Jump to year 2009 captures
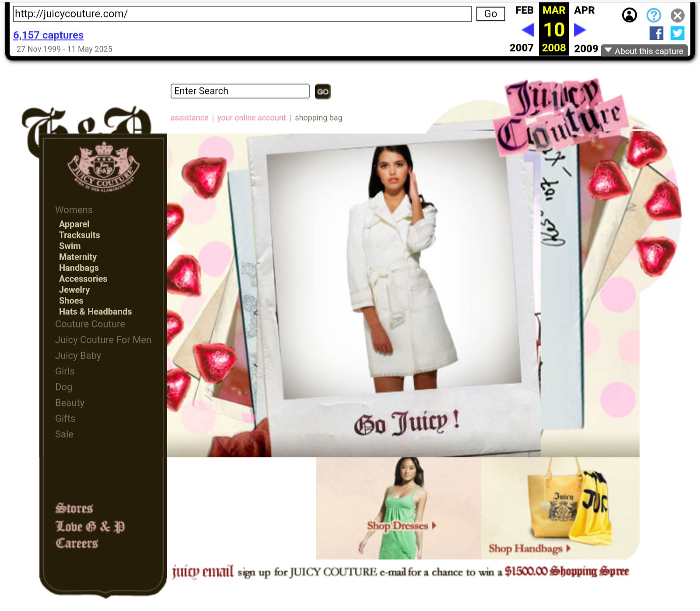Screen dimensions: 700x611 586,48
